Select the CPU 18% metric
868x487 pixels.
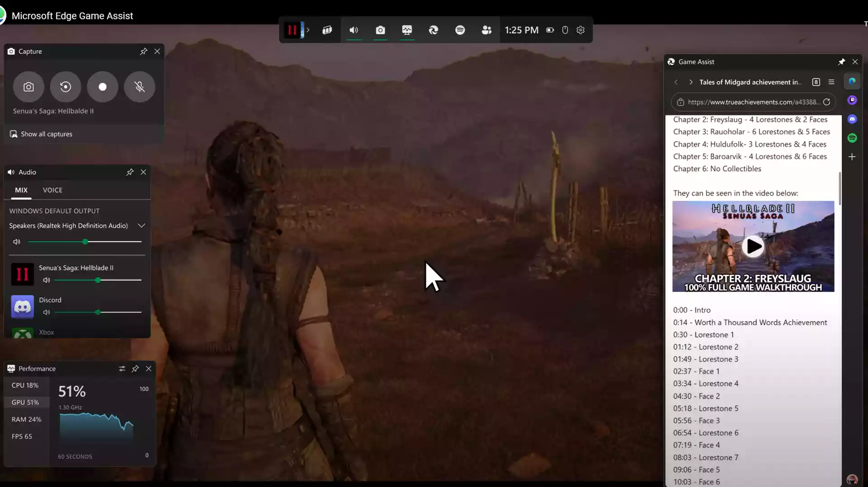(25, 385)
